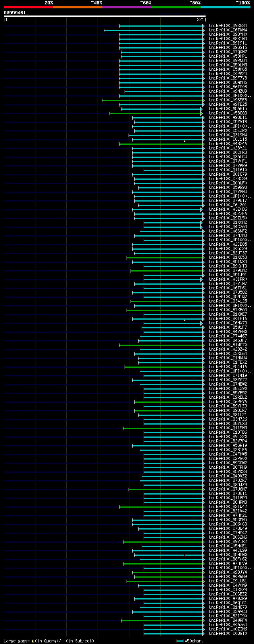This screenshot has width=254, height=644.
Task: Click the purple ~60% identity legend segment
Action: coord(127,7)
